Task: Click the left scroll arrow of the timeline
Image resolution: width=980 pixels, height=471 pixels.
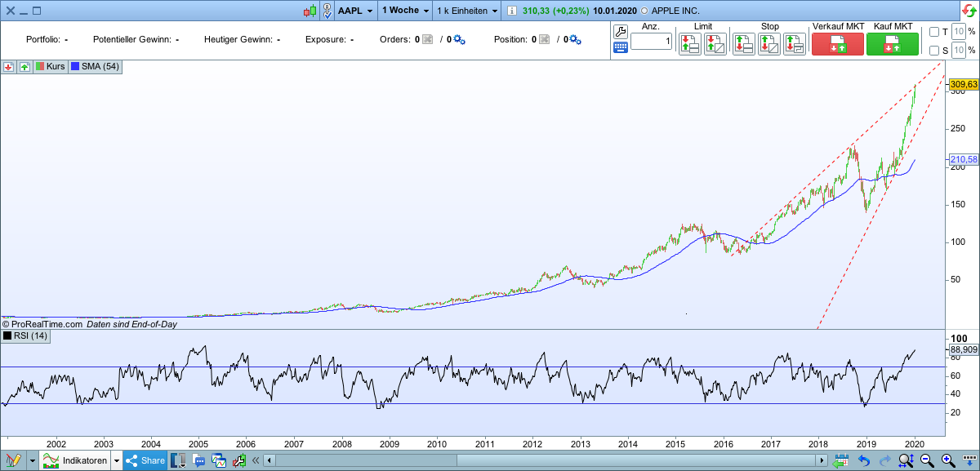Action: click(269, 460)
